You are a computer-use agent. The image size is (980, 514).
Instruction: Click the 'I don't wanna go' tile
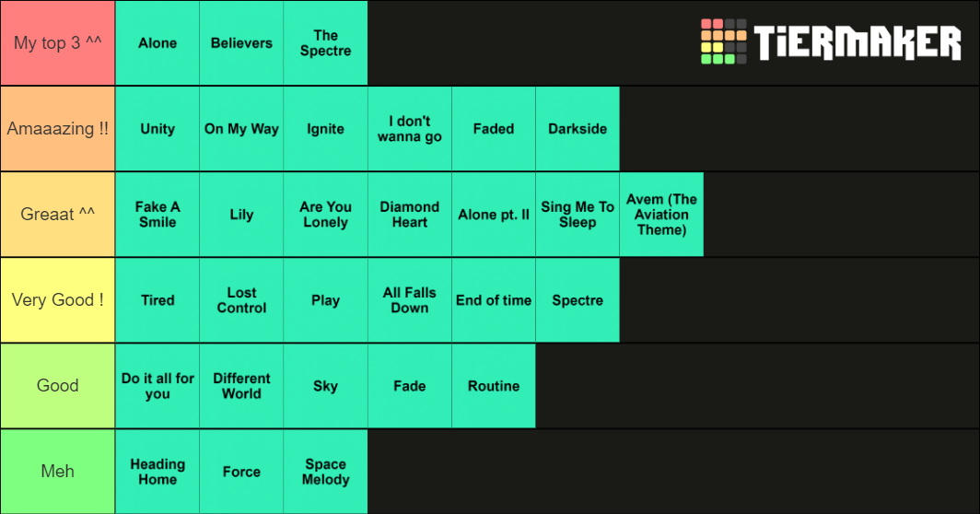pyautogui.click(x=409, y=129)
